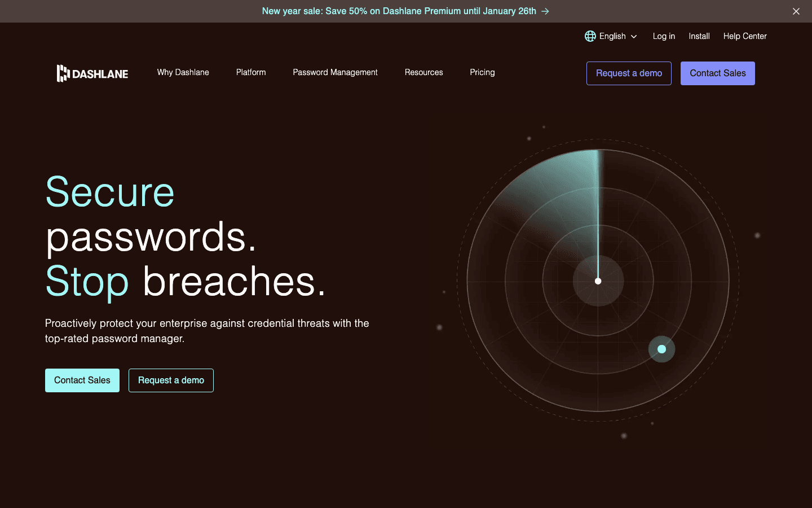Screen dimensions: 812x508
Task: Click the arrow on the sale banner
Action: [x=544, y=11]
